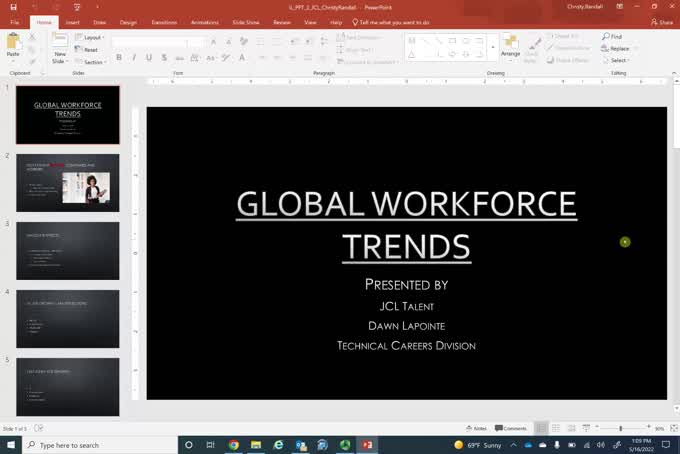Select slide 4 thumbnail
This screenshot has width=680, height=454.
[68, 319]
